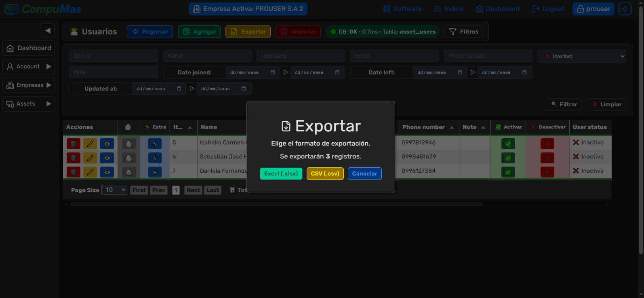Open Dashboard in top navigation
The height and width of the screenshot is (298, 644).
click(498, 9)
